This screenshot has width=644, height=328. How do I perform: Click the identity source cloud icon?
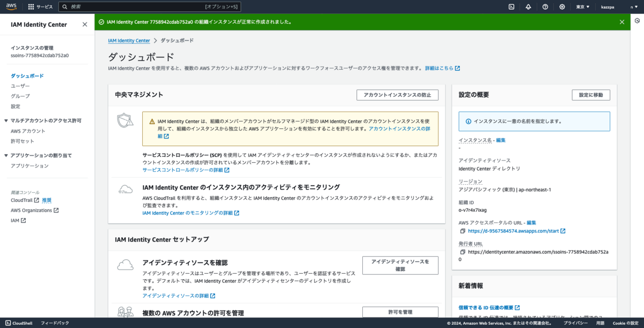click(x=125, y=264)
